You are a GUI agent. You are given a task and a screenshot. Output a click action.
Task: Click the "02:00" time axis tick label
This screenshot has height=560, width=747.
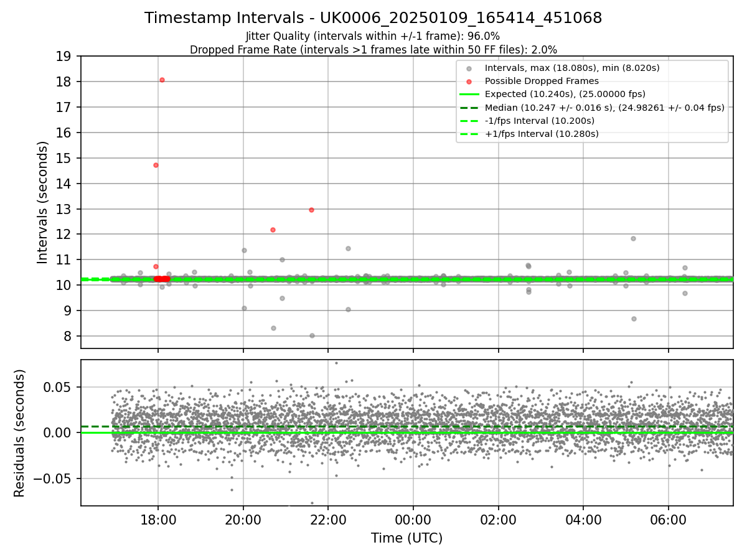click(498, 520)
